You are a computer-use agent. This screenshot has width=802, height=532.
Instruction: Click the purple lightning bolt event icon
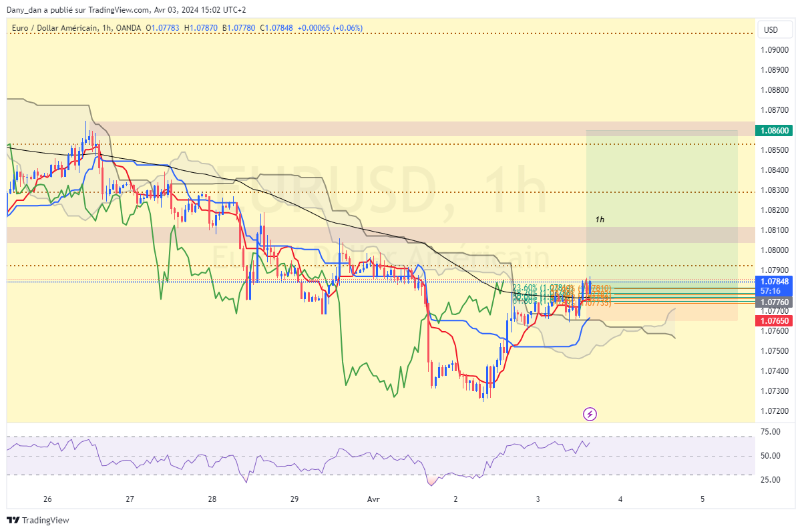coord(590,414)
